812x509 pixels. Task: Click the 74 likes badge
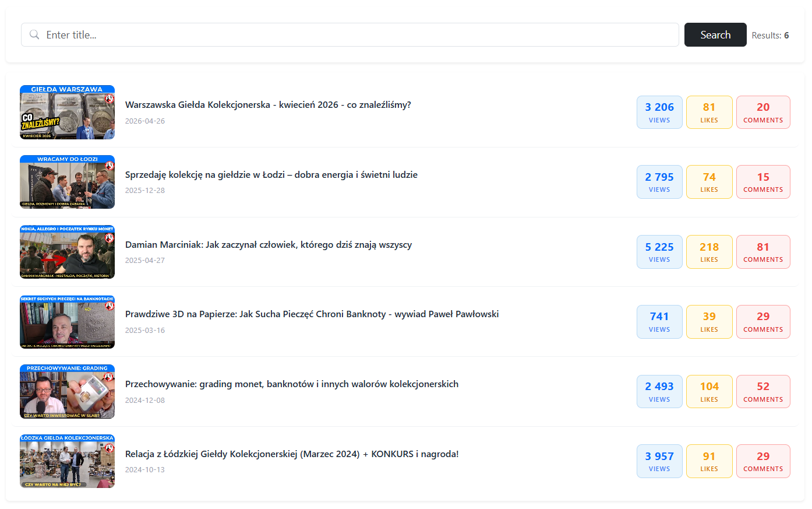pos(709,182)
